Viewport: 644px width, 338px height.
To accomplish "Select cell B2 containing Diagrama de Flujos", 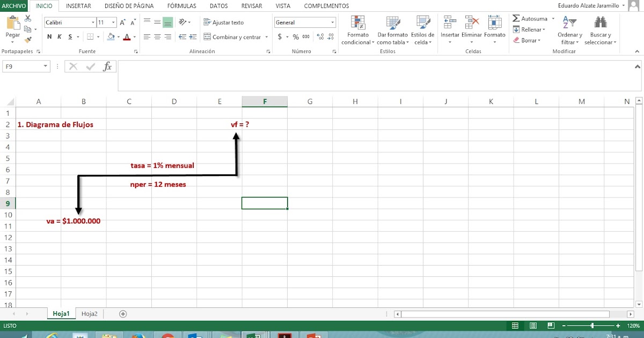I will pos(84,124).
